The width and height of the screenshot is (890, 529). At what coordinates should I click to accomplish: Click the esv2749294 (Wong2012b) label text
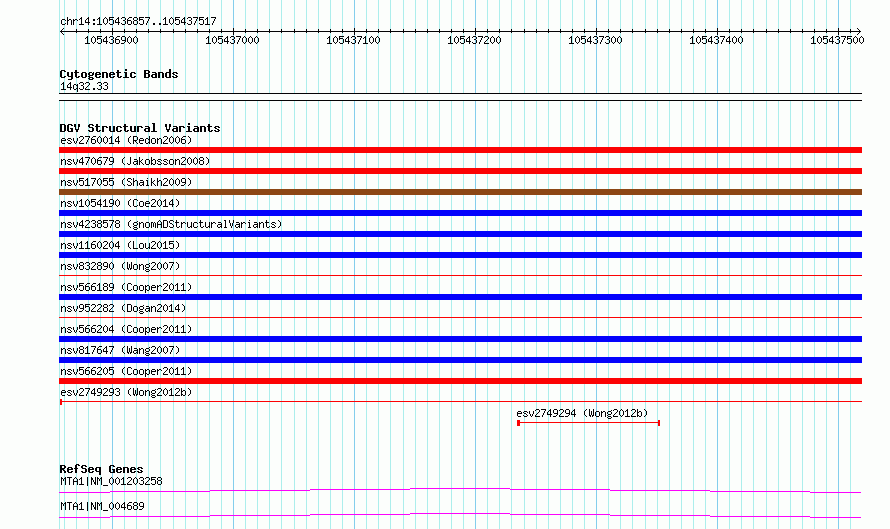(582, 413)
